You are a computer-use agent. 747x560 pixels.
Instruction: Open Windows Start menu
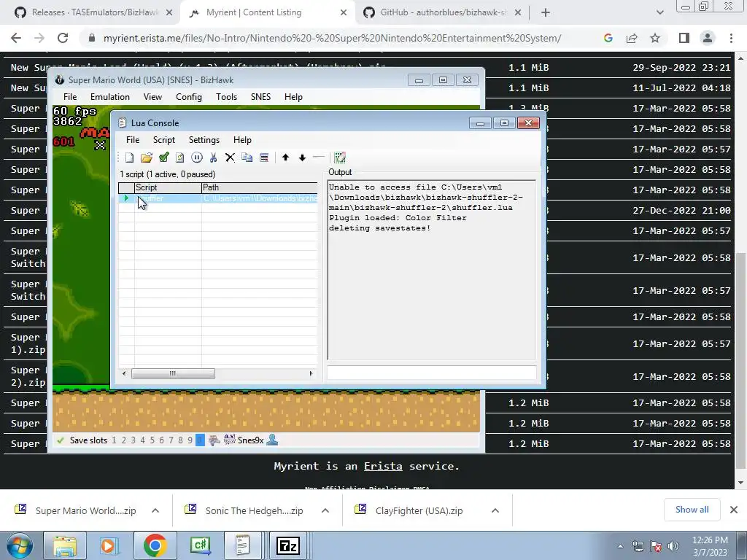pos(19,546)
